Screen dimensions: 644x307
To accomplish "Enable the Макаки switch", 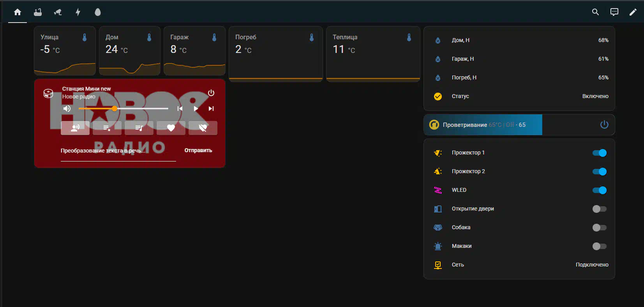I will coord(600,246).
